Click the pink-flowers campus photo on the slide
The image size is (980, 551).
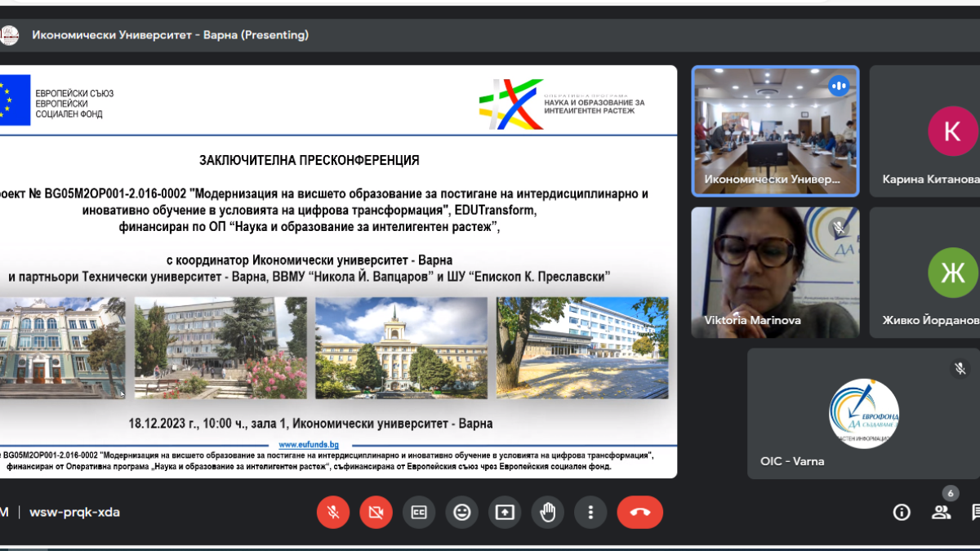220,348
